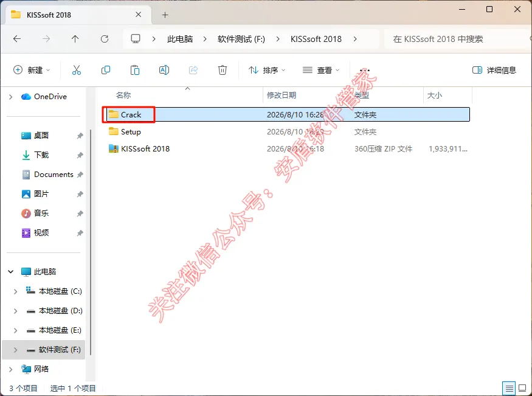The height and width of the screenshot is (396, 532).
Task: Open 网络 in the sidebar
Action: (41, 369)
